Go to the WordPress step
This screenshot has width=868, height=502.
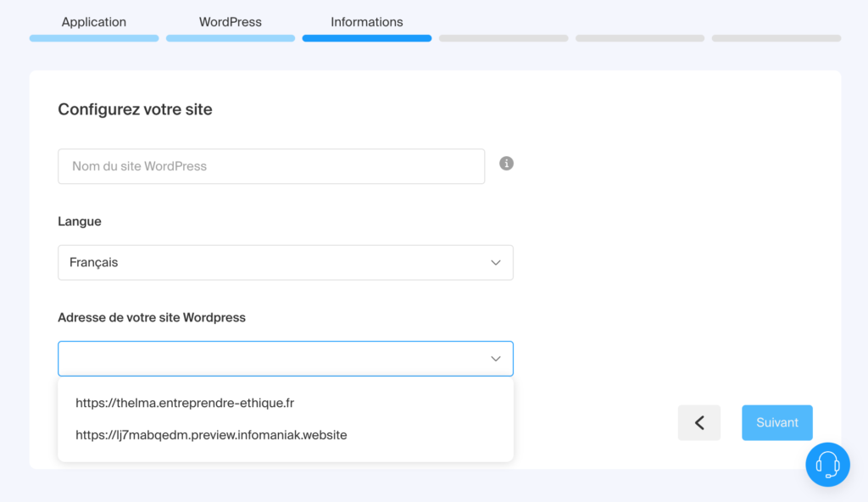pyautogui.click(x=231, y=22)
